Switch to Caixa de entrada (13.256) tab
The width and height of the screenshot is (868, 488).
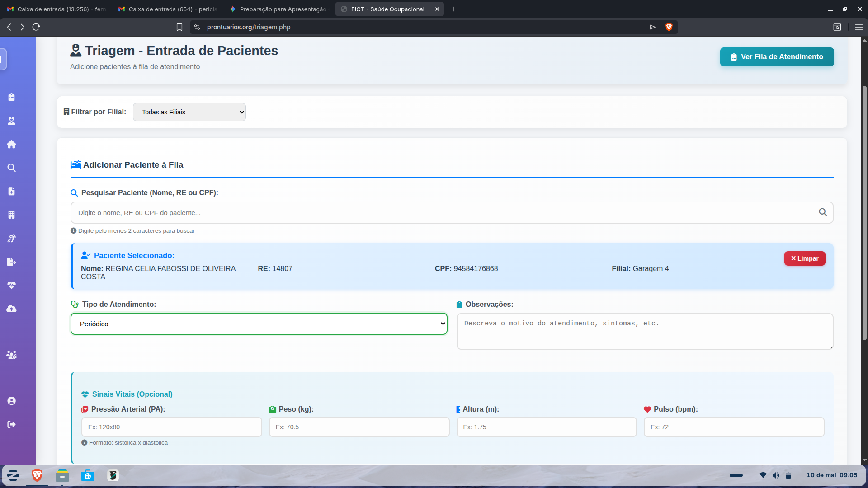click(57, 9)
